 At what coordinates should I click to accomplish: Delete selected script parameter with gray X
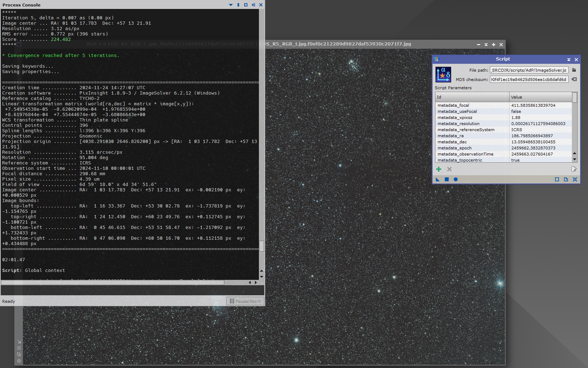pyautogui.click(x=449, y=169)
